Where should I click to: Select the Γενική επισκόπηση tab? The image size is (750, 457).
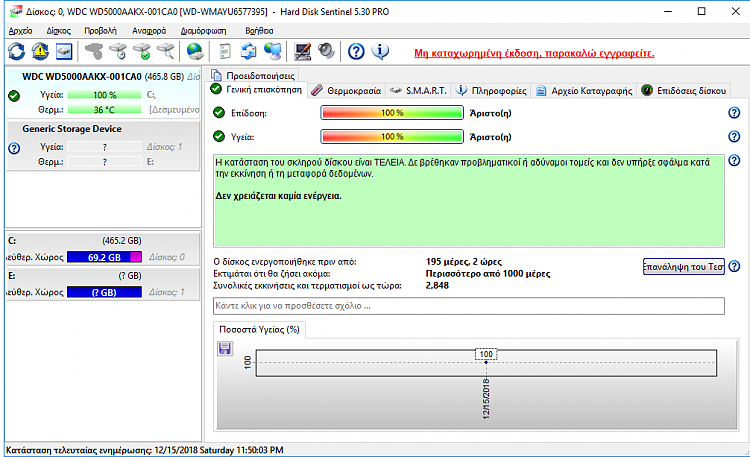[257, 89]
